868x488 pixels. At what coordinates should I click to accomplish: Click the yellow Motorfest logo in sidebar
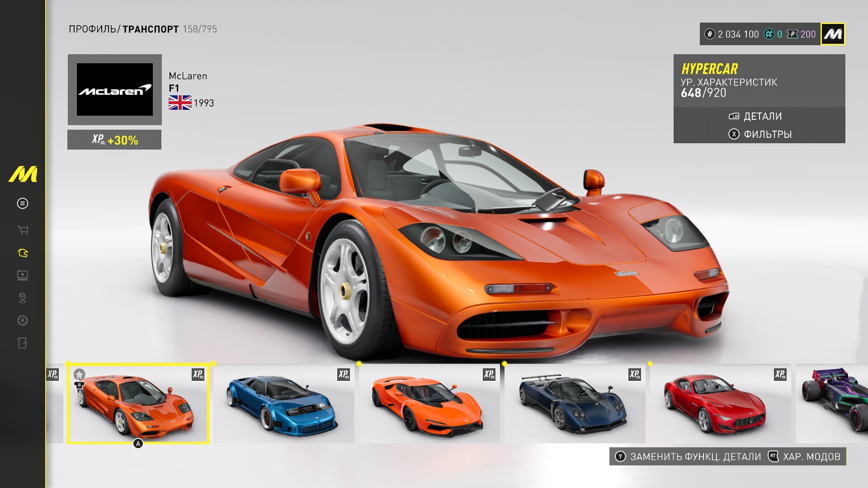coord(23,174)
